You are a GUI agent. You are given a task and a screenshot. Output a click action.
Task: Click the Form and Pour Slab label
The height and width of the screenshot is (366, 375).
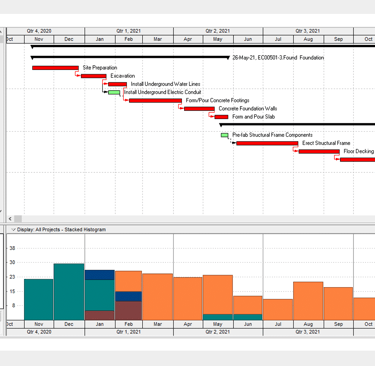tap(253, 117)
